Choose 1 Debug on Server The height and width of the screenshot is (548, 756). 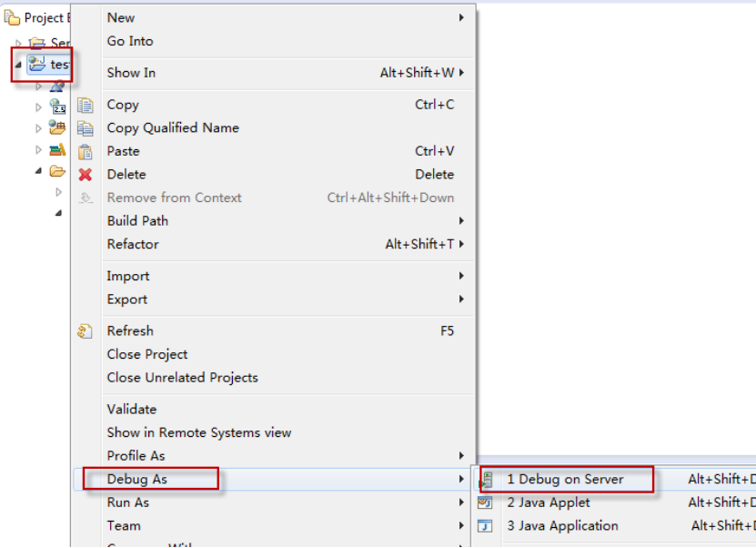[x=615, y=479]
